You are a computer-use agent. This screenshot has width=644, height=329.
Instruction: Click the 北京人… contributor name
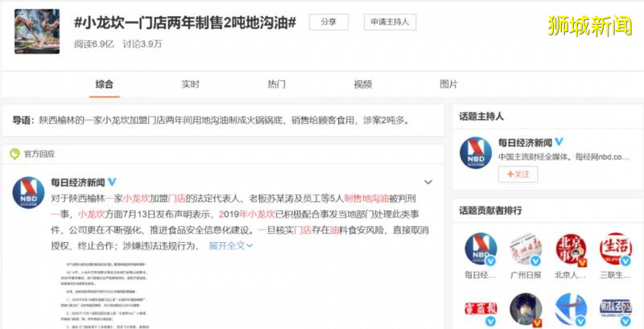pos(570,275)
